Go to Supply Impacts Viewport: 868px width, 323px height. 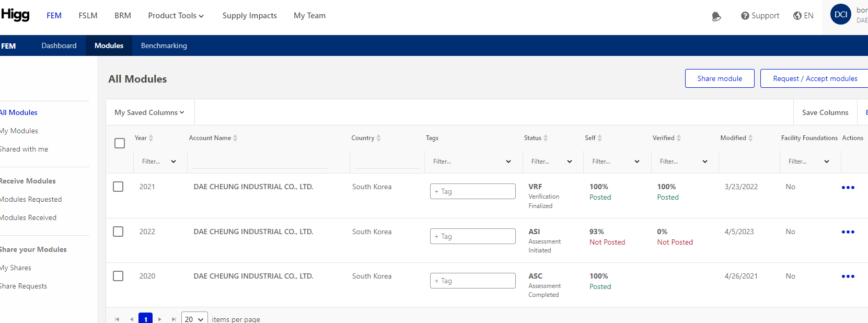[x=249, y=16]
